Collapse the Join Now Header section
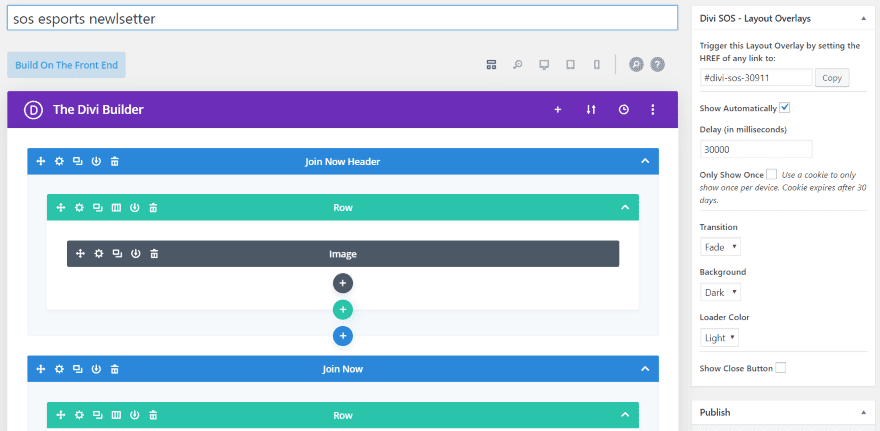880x431 pixels. [x=645, y=162]
